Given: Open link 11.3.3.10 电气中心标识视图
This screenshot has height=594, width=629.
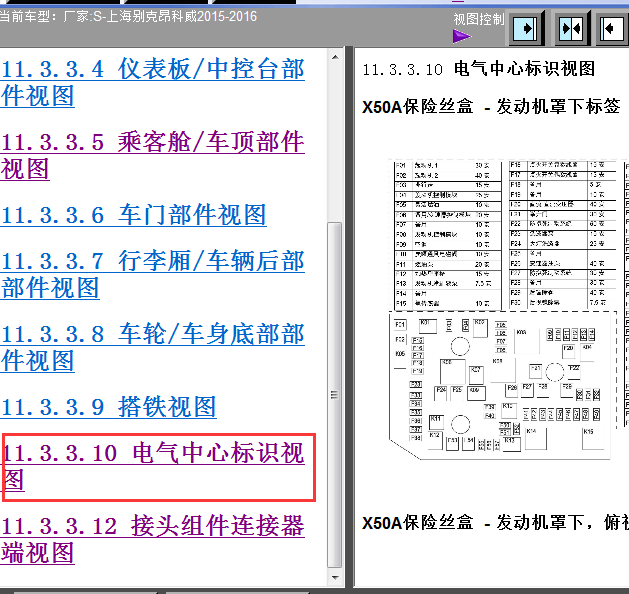Looking at the screenshot, I should tap(154, 466).
